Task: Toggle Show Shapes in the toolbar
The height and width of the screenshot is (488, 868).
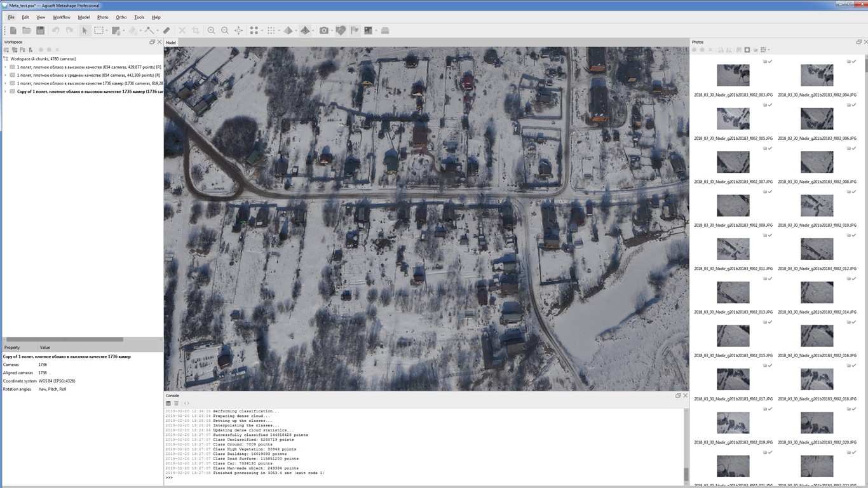Action: click(341, 30)
